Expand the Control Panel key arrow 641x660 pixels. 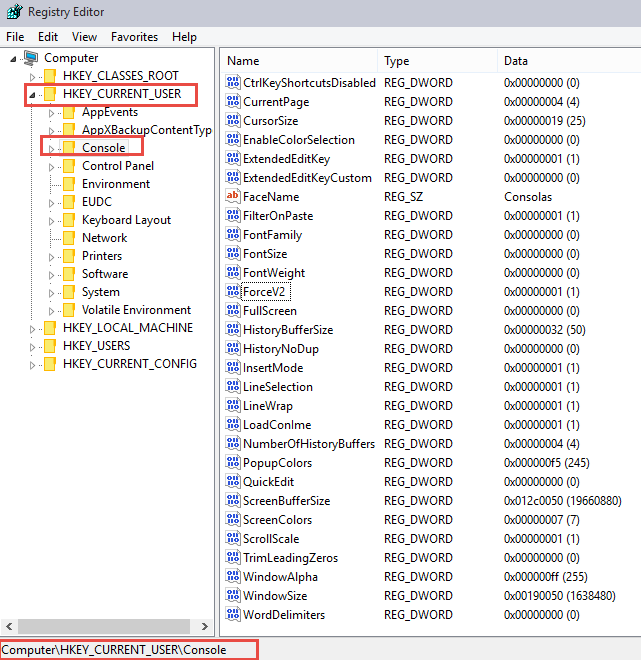point(51,167)
